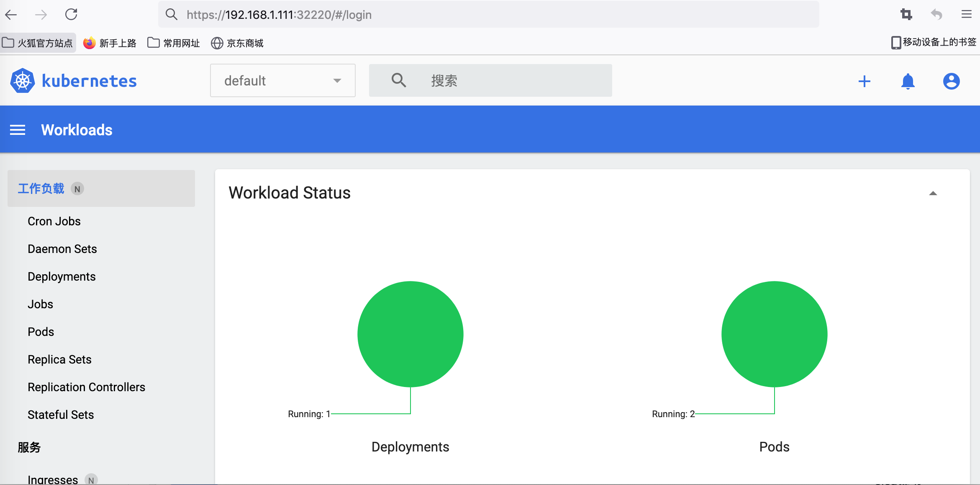Open the notifications bell icon
980x485 pixels.
pos(908,81)
